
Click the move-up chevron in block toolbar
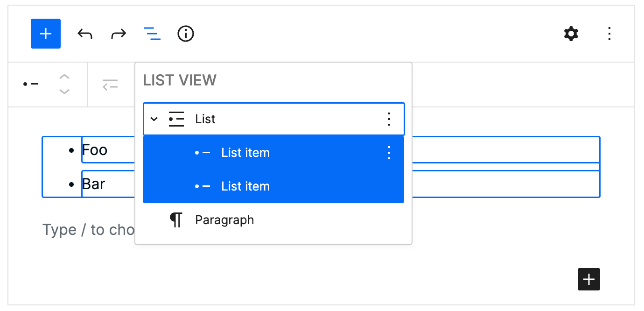[x=64, y=76]
